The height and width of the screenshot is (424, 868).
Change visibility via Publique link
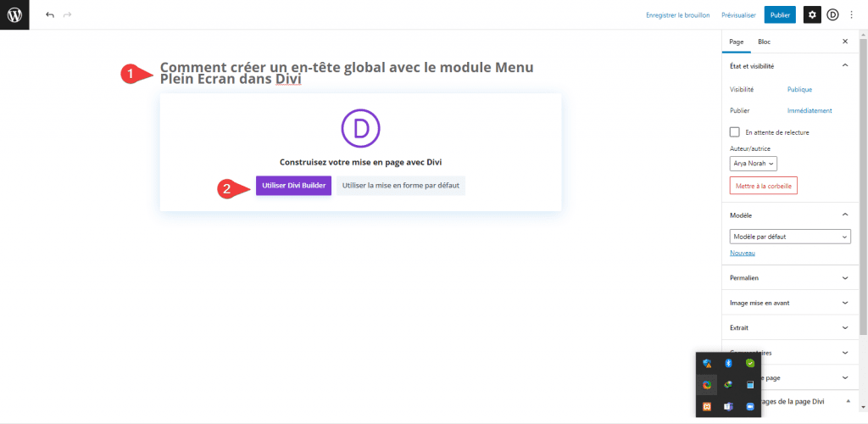tap(799, 89)
